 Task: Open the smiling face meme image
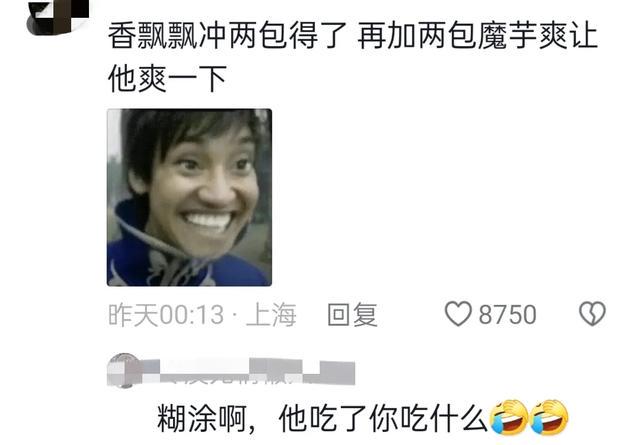(x=189, y=197)
